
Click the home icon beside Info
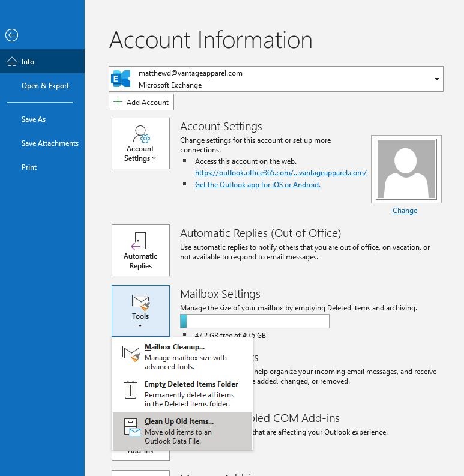click(x=12, y=61)
